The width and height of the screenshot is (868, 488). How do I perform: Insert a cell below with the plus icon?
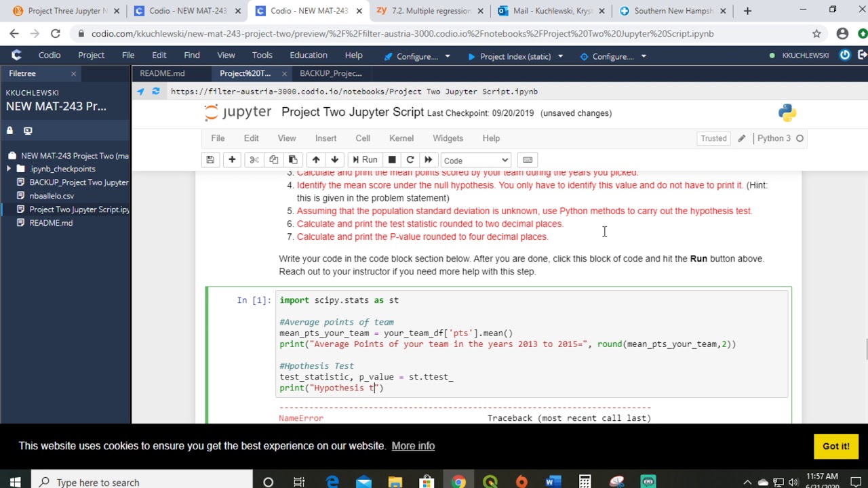point(232,160)
